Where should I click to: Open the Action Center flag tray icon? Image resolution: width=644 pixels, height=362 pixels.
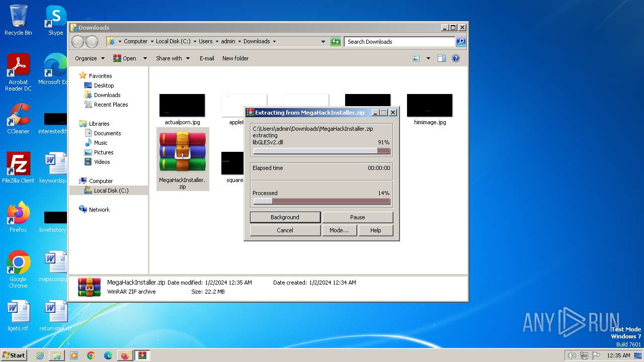coord(596,355)
